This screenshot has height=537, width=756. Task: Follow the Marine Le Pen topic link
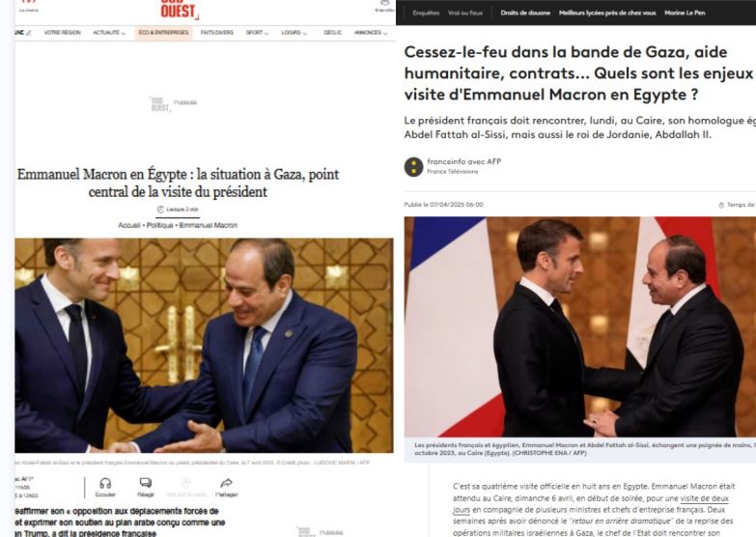point(685,13)
